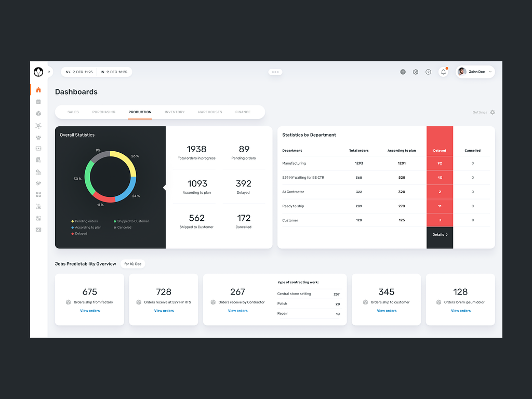Image resolution: width=532 pixels, height=399 pixels.
Task: Expand the sidebar with arrow toggle
Action: (x=49, y=72)
